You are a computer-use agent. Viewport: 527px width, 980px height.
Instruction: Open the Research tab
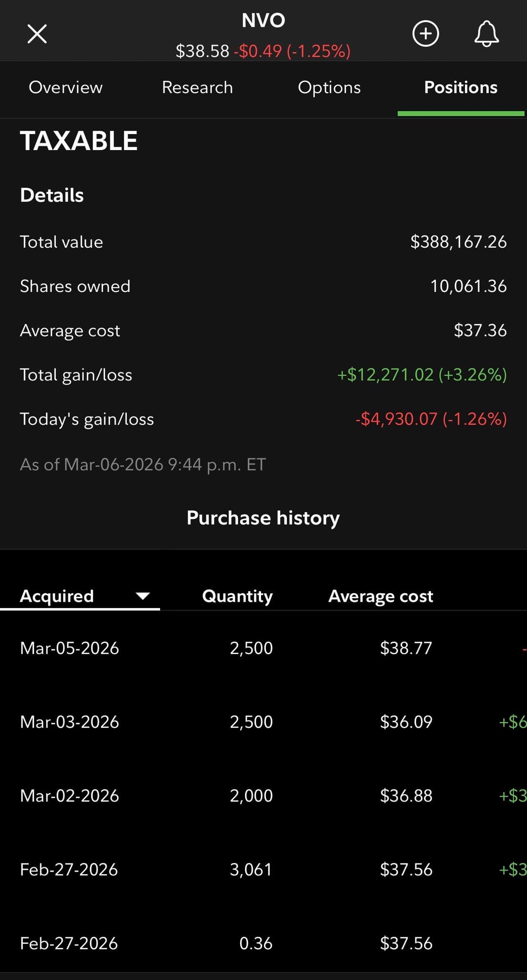(197, 88)
